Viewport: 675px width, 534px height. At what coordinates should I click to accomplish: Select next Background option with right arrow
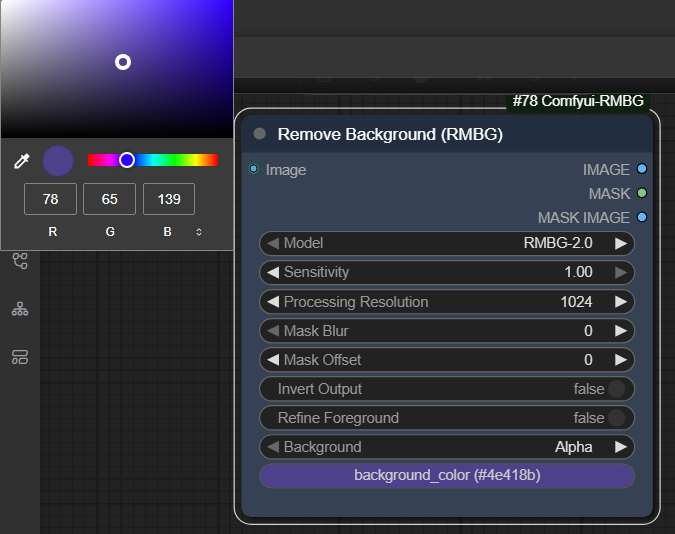click(x=621, y=447)
